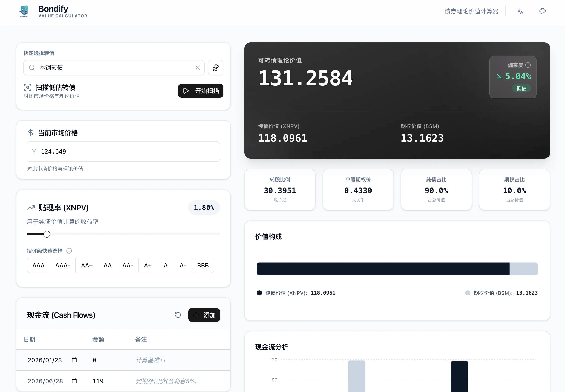Reset cash flows with refresh icon
Image resolution: width=565 pixels, height=392 pixels.
point(178,315)
